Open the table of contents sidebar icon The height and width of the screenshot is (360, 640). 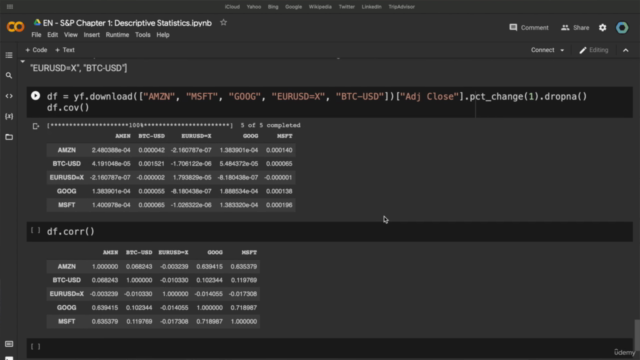tap(9, 55)
